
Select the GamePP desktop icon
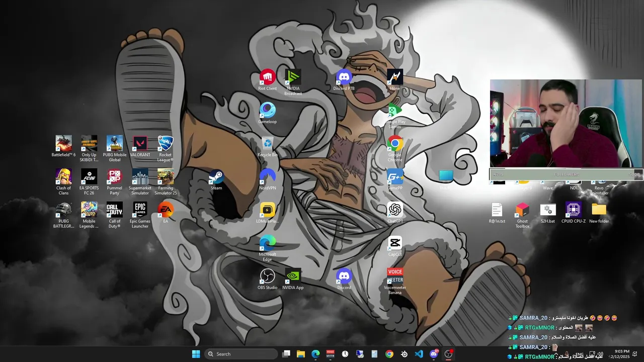coord(395,180)
